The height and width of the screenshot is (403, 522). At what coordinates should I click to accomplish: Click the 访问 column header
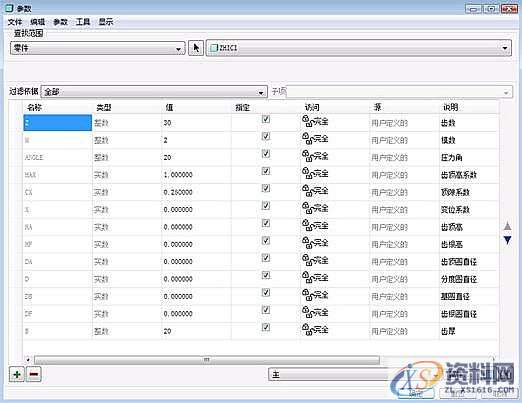pos(335,107)
